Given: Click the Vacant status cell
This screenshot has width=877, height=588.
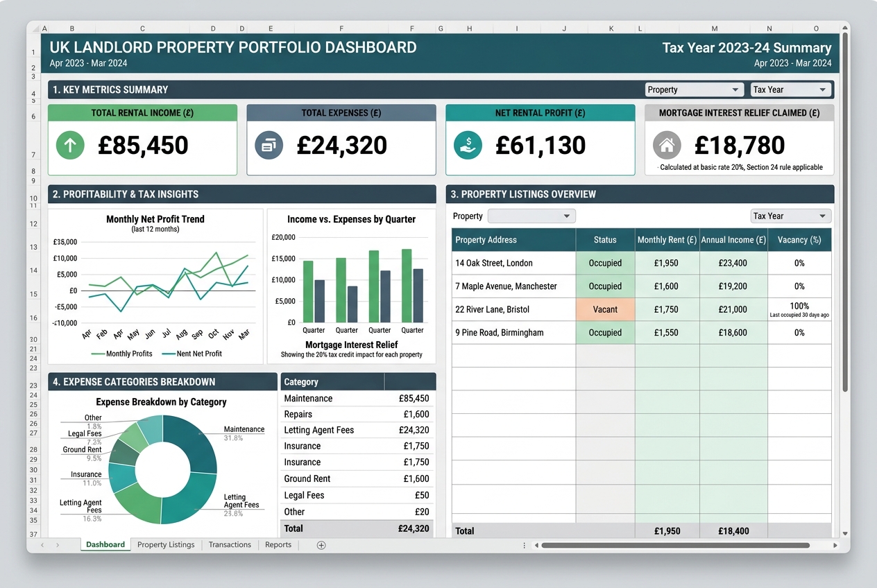Looking at the screenshot, I should [x=605, y=309].
